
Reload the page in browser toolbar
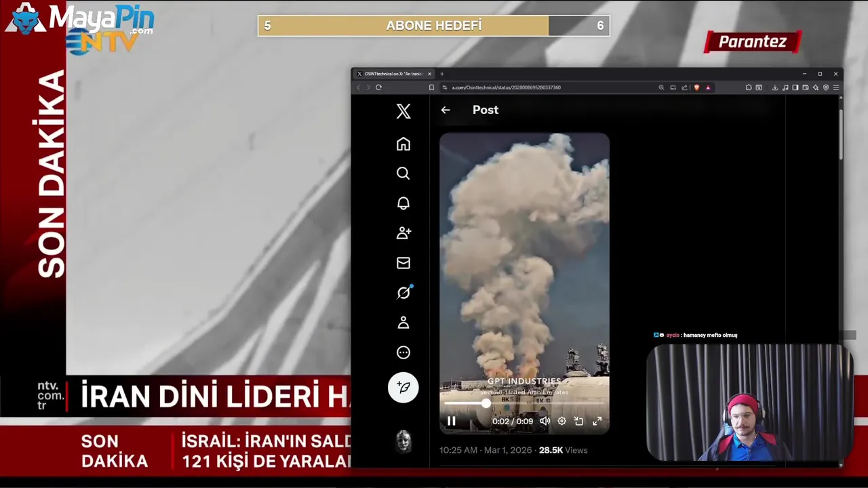click(x=378, y=87)
